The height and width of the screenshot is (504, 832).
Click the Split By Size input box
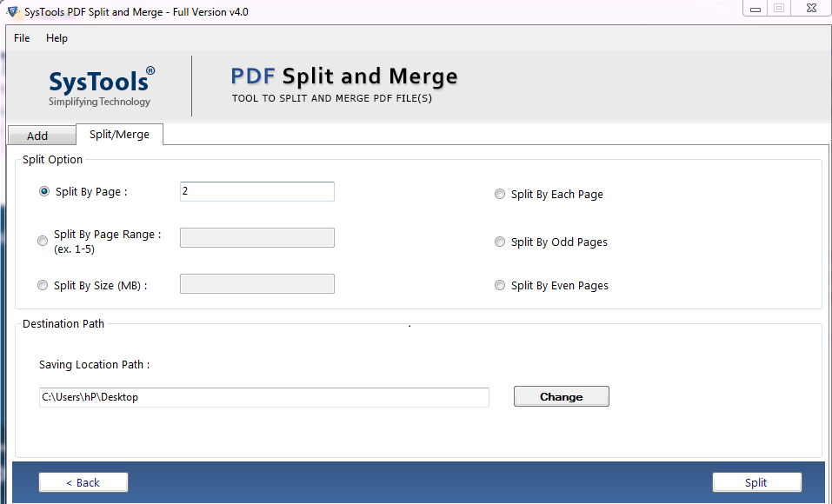[x=256, y=282]
